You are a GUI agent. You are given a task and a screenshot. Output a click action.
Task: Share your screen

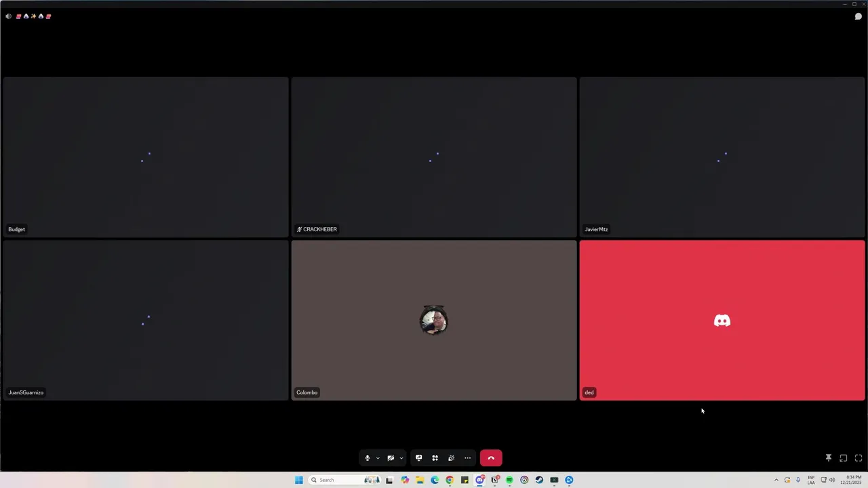(x=419, y=458)
